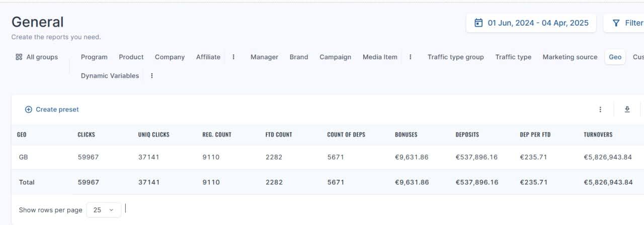Click the All groups grid icon
The width and height of the screenshot is (644, 225).
coord(19,57)
